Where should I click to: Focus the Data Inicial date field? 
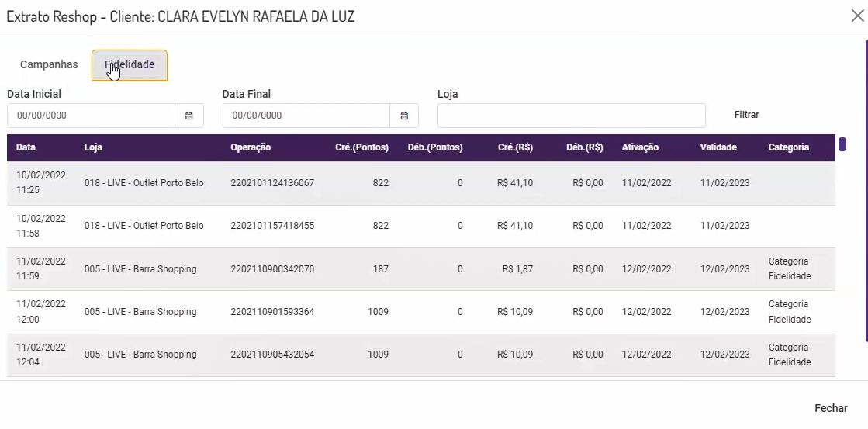coord(91,116)
